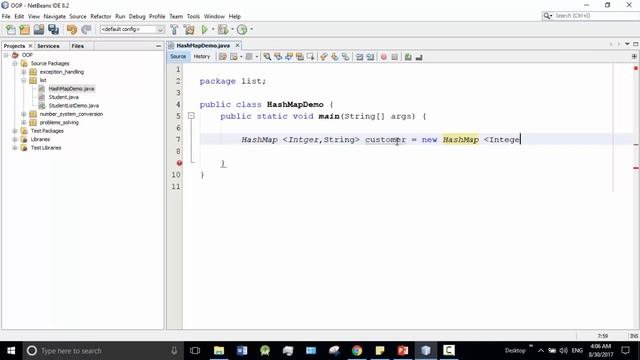Click the New Project toolbar icon
The image size is (640, 360).
coord(24,29)
